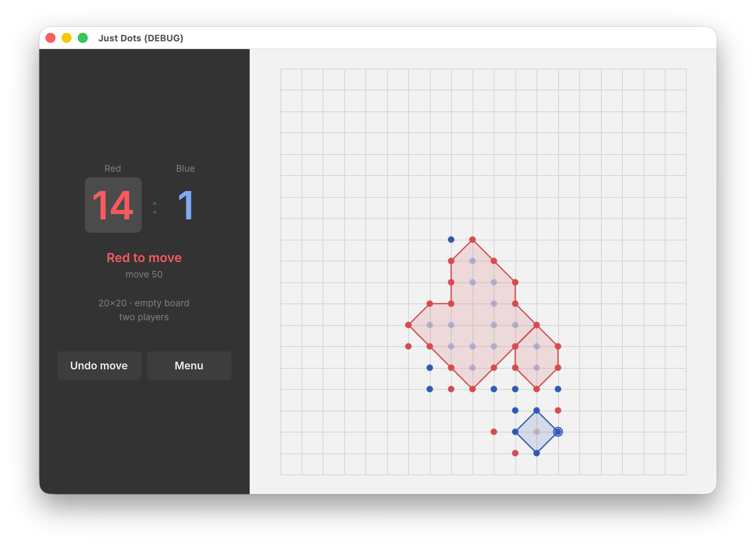This screenshot has width=756, height=546.
Task: Click the top vertex of blue diamond
Action: pos(536,410)
